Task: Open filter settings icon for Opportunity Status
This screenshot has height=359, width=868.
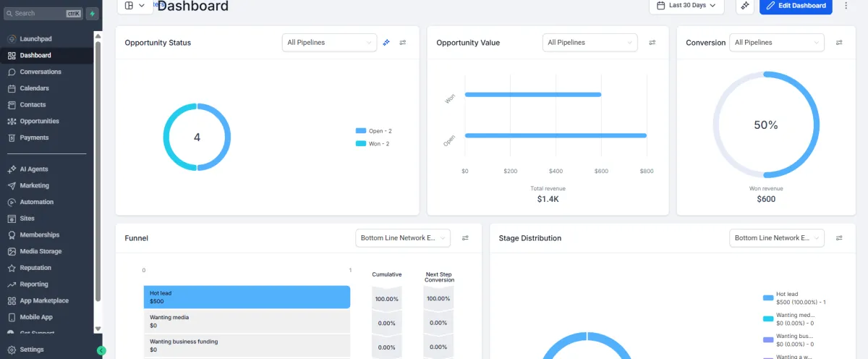Action: pos(403,43)
